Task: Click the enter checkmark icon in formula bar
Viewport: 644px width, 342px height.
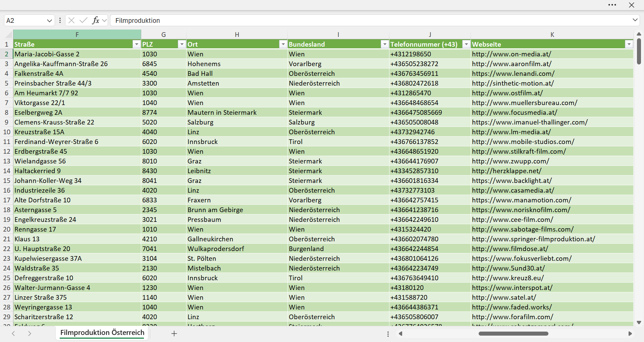Action: [84, 20]
